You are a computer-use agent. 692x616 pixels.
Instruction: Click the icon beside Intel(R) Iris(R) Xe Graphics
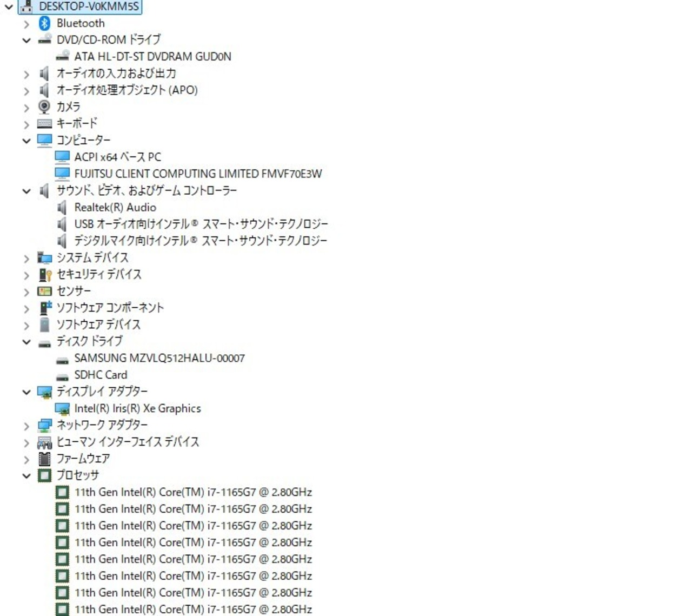coord(62,408)
